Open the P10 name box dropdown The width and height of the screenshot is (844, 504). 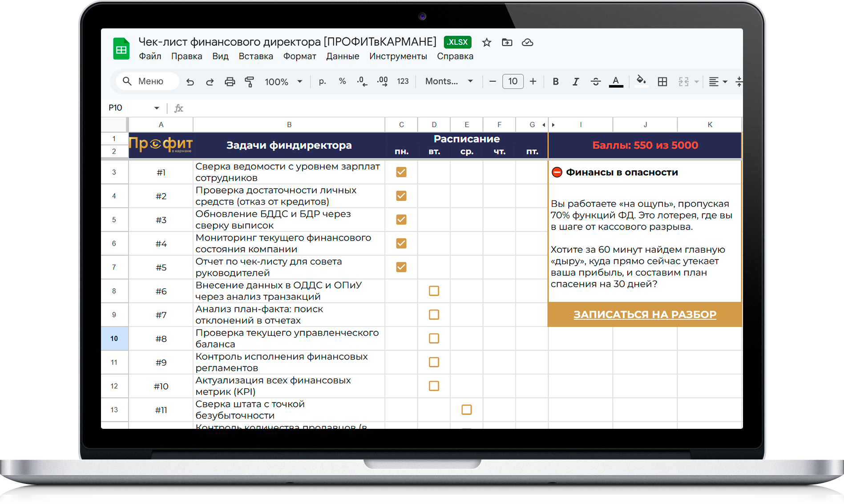(x=157, y=108)
